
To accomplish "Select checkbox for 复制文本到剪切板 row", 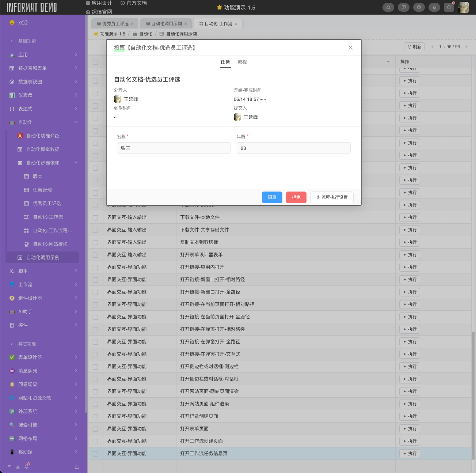I will pos(95,242).
